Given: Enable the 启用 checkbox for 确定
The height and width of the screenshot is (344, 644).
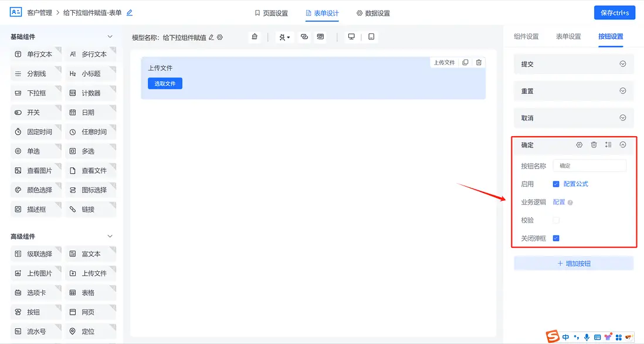Looking at the screenshot, I should coord(556,183).
